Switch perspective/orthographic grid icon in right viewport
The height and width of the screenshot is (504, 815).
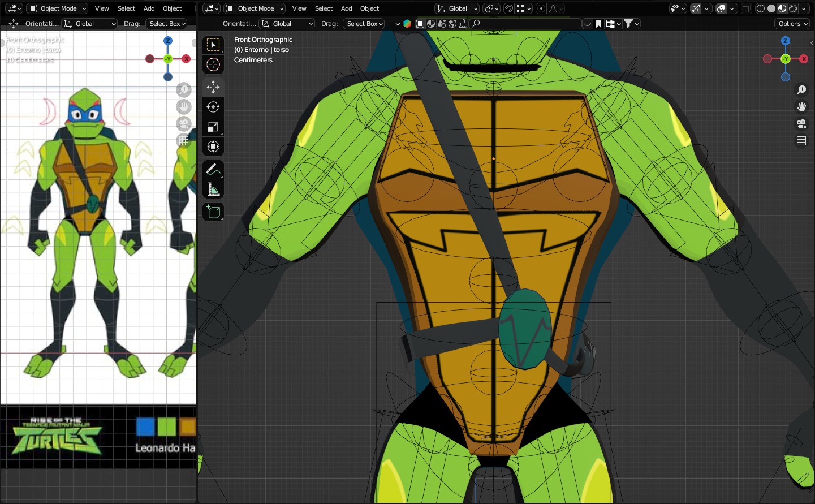pyautogui.click(x=801, y=141)
